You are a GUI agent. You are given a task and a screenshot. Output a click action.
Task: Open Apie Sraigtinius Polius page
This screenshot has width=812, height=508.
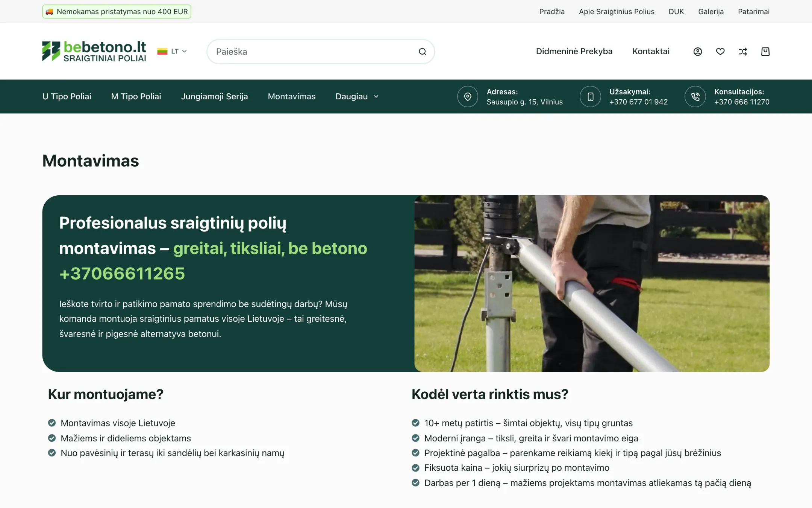pyautogui.click(x=617, y=12)
